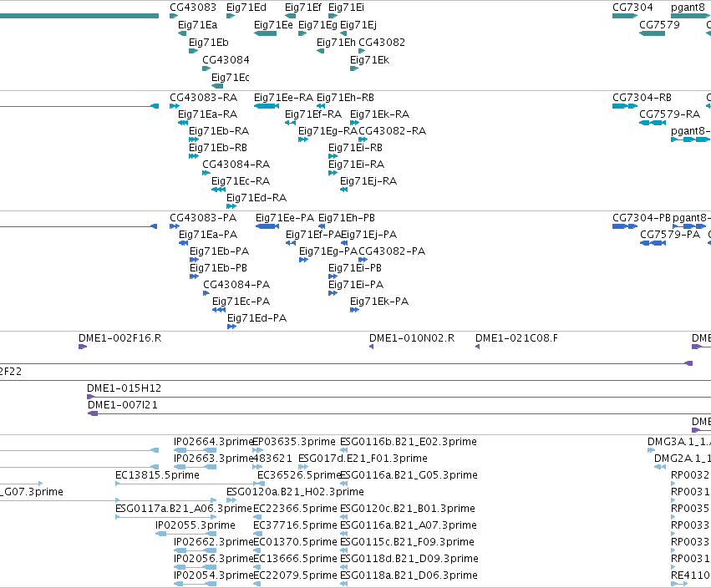Select the ESG0118d.B21_D09.3prime EST label
Image resolution: width=711 pixels, height=588 pixels.
click(409, 559)
